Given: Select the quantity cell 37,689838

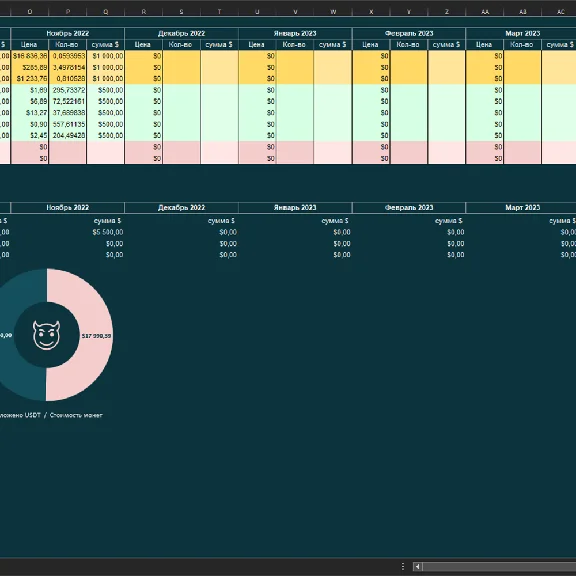Looking at the screenshot, I should click(x=68, y=113).
